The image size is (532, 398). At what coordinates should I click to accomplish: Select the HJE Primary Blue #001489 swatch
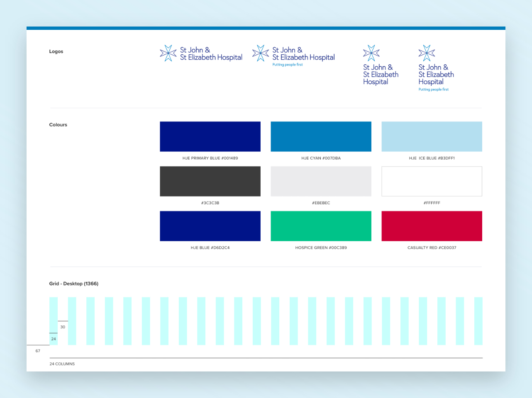[210, 136]
